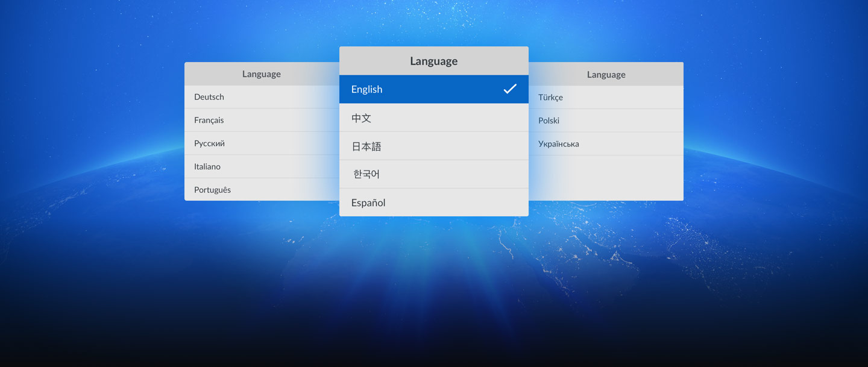The image size is (868, 367).
Task: Click the center panel's Language header
Action: pyautogui.click(x=433, y=61)
